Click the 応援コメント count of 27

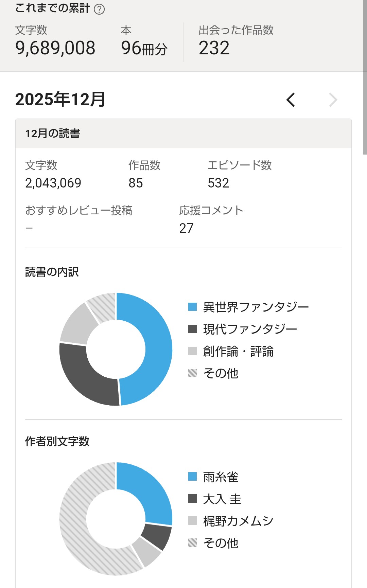[186, 228]
